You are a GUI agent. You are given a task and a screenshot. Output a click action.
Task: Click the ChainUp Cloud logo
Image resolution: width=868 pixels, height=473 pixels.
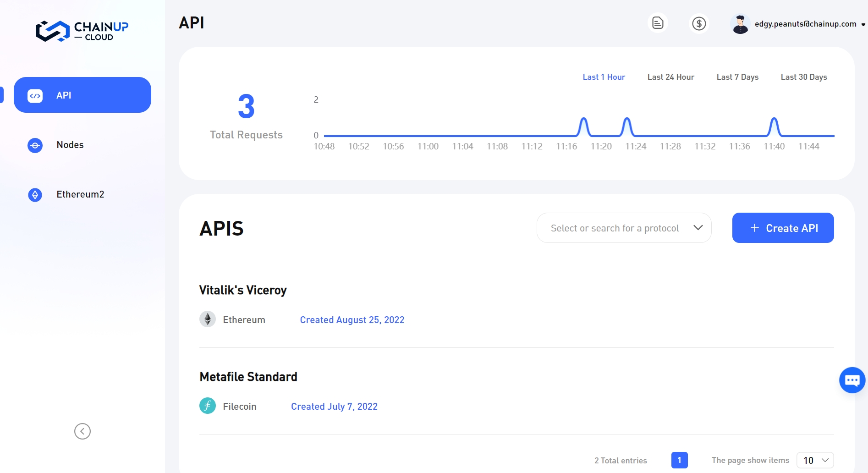click(x=82, y=31)
